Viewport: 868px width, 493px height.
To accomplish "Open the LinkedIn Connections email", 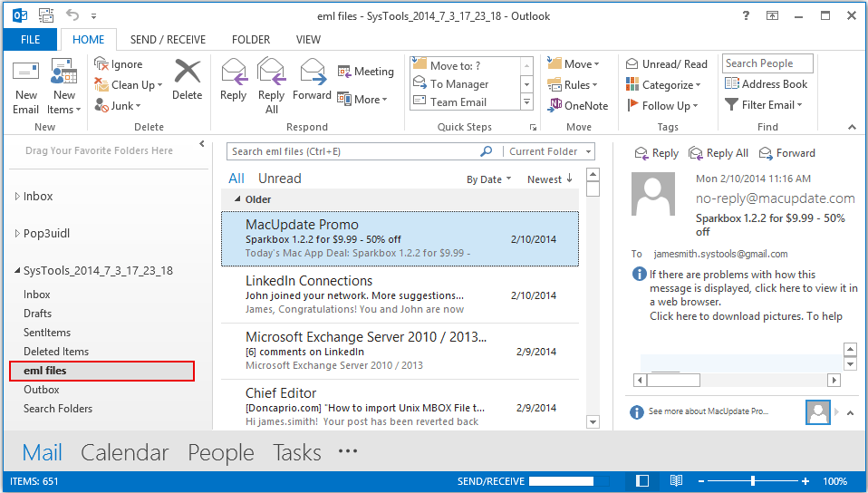I will [x=400, y=295].
